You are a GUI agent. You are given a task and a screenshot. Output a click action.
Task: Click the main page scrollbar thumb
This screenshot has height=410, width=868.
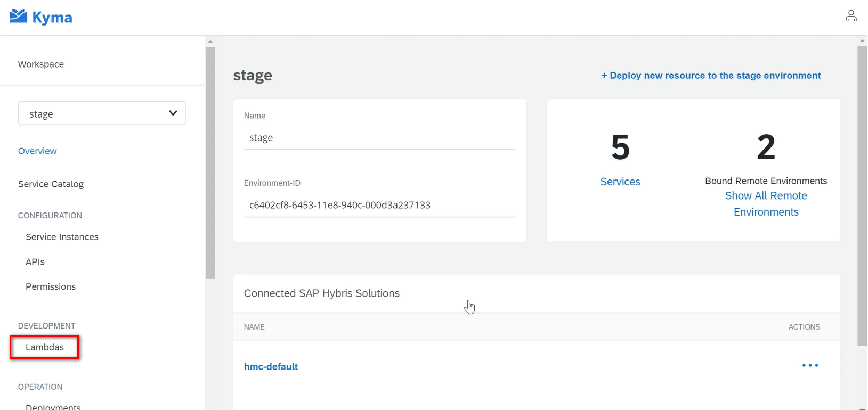click(862, 196)
